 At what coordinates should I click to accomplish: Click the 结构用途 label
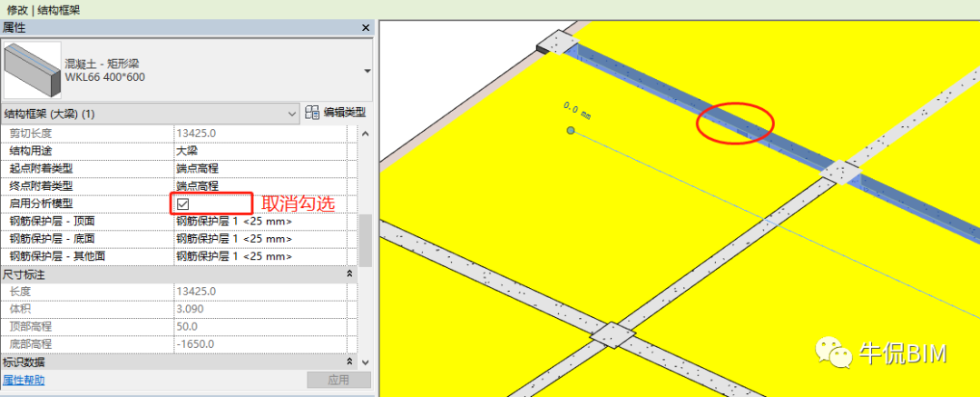31,151
